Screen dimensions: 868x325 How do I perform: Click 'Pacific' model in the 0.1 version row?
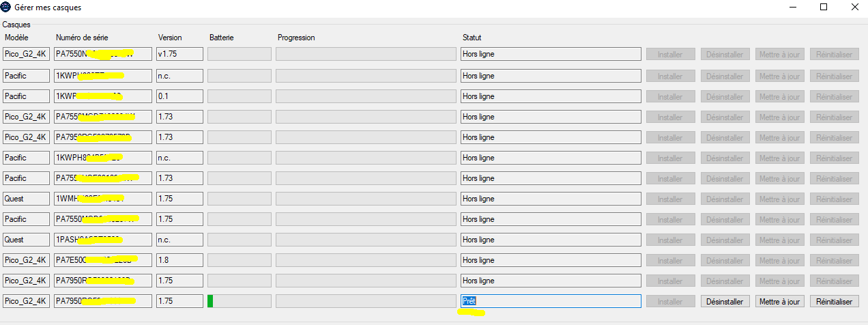point(27,96)
